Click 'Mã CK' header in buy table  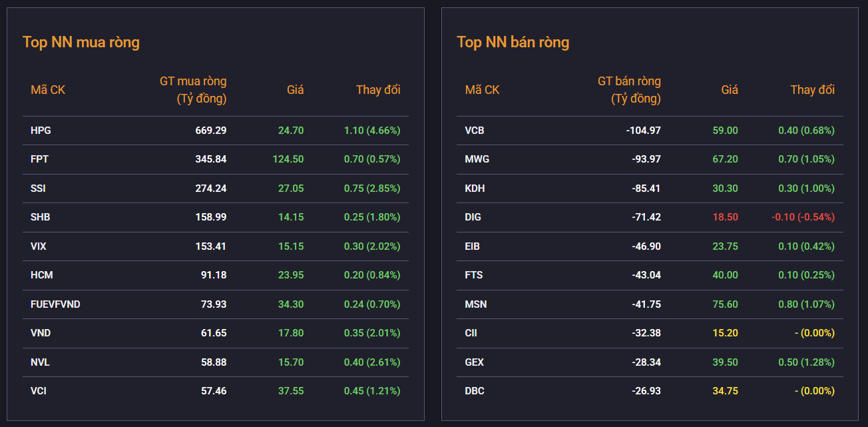coord(48,90)
